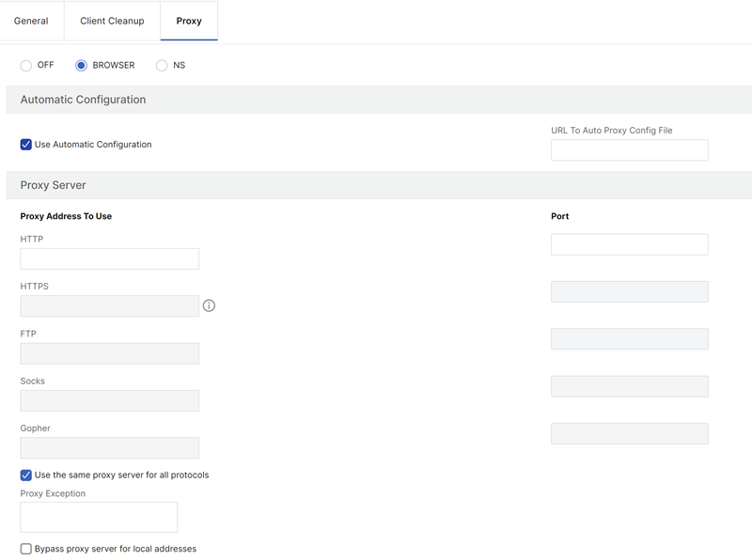
Task: Click the Proxy Address To Use label
Action: pos(66,216)
